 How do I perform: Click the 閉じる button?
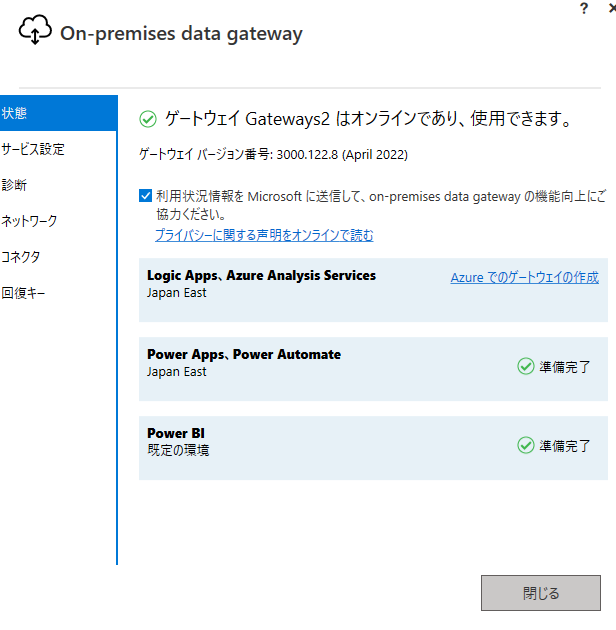(x=541, y=593)
